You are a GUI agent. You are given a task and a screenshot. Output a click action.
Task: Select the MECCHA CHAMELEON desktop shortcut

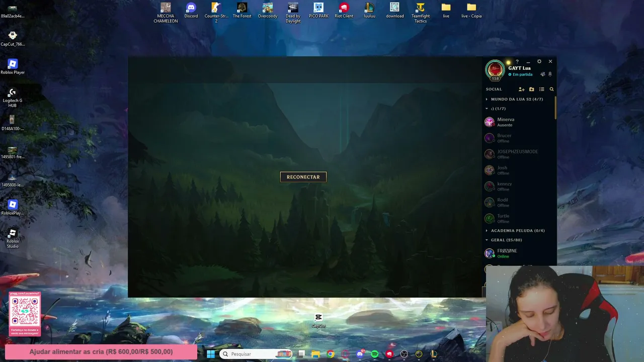[x=166, y=13]
